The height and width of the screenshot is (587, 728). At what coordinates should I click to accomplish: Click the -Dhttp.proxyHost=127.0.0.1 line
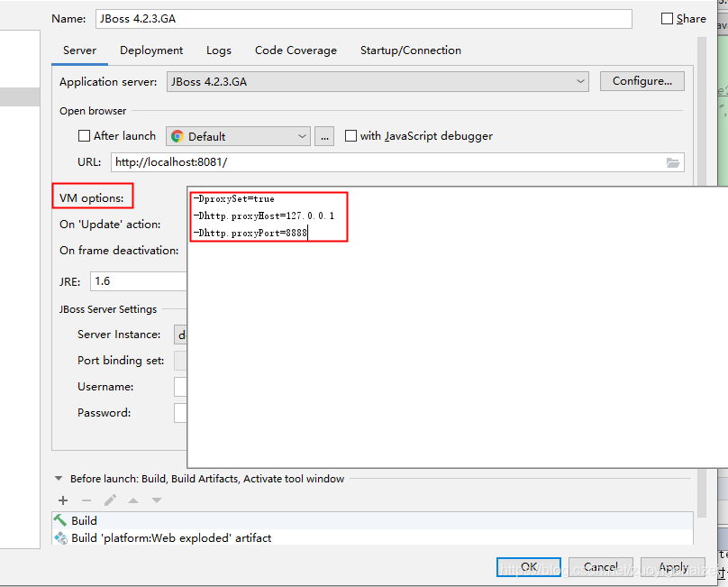coord(264,216)
